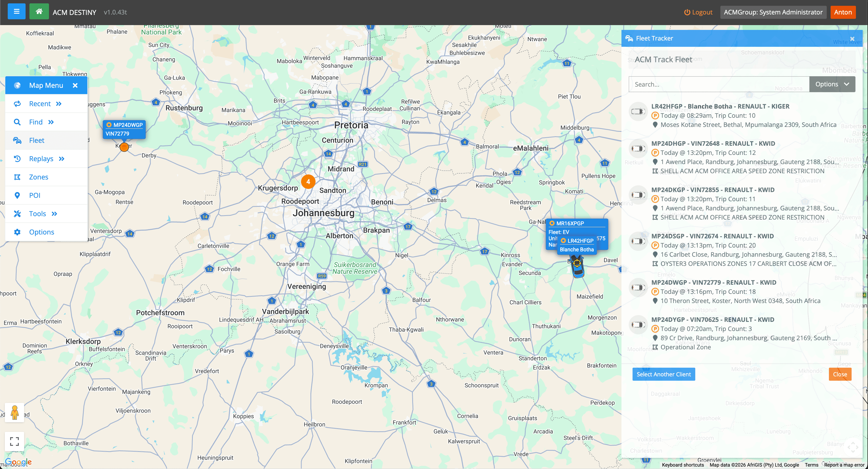
Task: Click the Select Another Client button
Action: click(663, 374)
